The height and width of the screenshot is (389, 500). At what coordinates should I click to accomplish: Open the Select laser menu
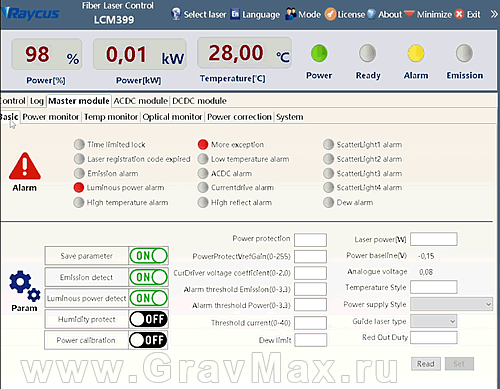coord(199,14)
